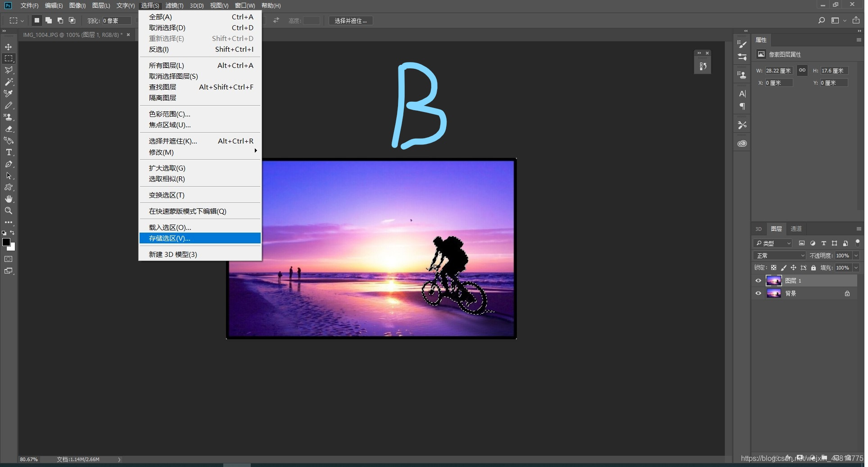This screenshot has width=868, height=467.
Task: Open the search magnifier in options bar
Action: coord(822,20)
